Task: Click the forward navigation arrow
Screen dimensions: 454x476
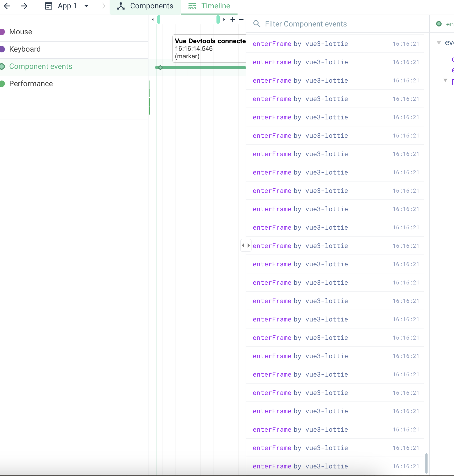Action: tap(24, 6)
